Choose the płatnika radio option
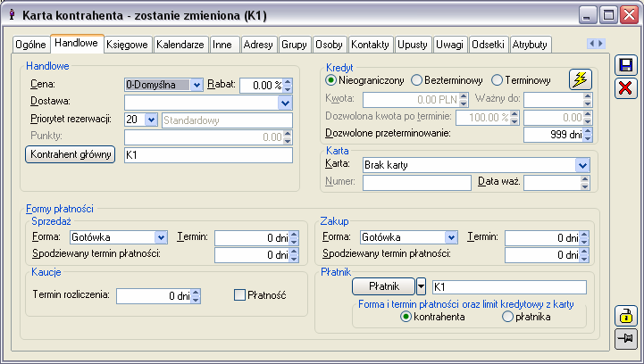 tap(507, 317)
